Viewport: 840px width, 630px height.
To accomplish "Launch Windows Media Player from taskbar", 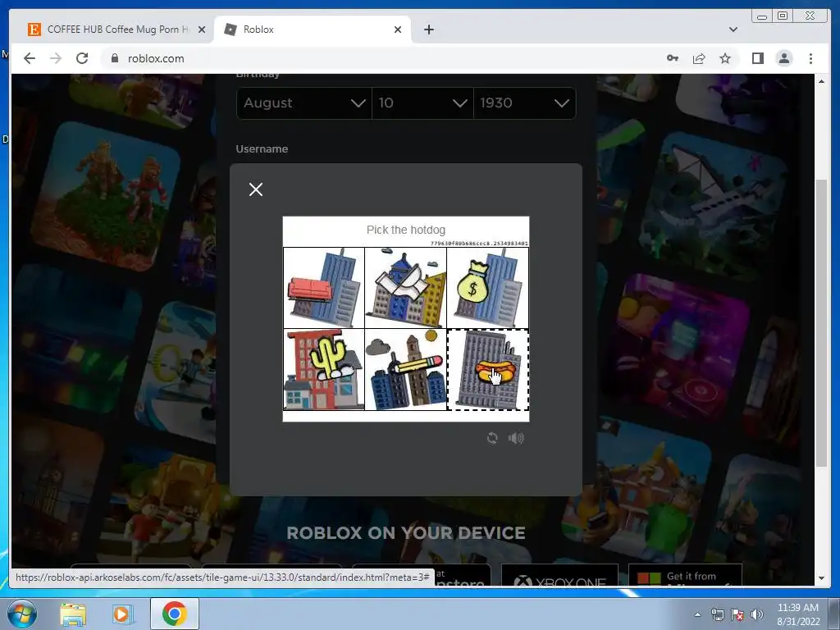I will pos(122,614).
